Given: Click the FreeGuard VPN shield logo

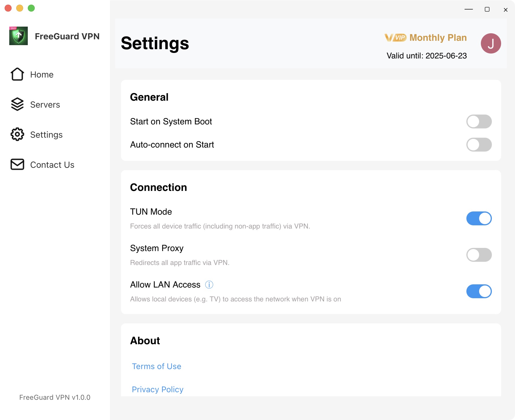Looking at the screenshot, I should coord(19,36).
